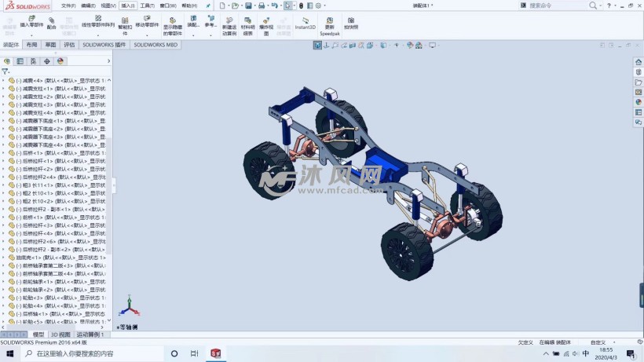This screenshot has height=362, width=644.
Task: Open the 材料明细表 (Bill of Materials) tool
Action: [247, 24]
